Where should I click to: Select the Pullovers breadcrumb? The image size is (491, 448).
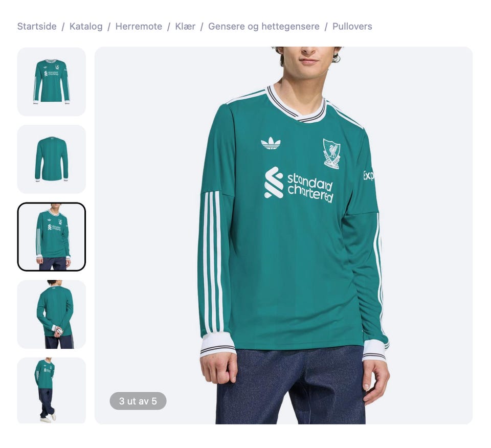352,26
